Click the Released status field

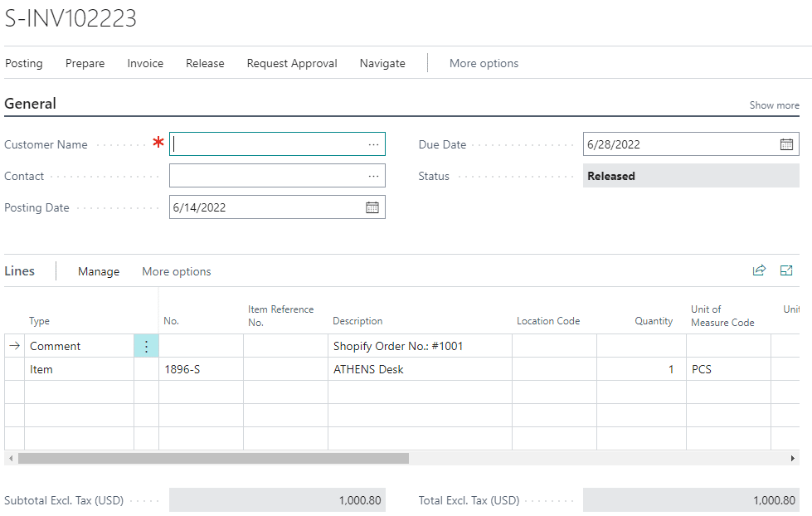point(691,176)
